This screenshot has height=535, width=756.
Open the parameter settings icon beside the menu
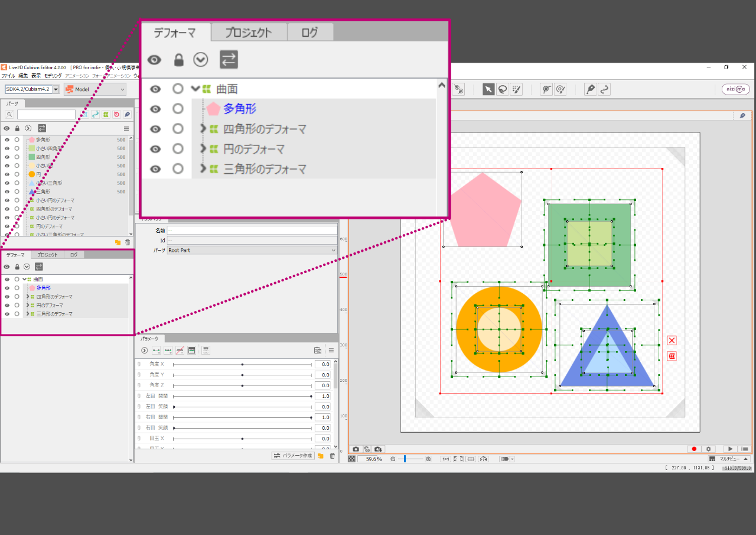(x=318, y=351)
